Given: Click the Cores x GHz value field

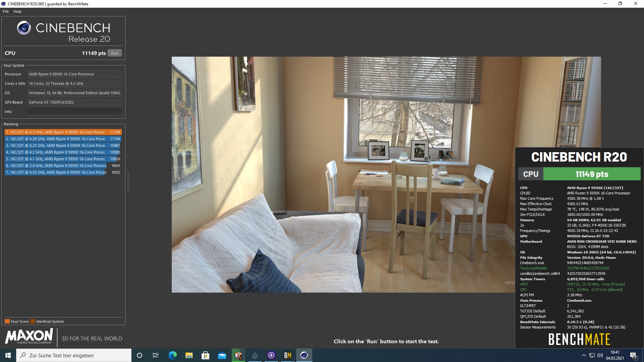Looking at the screenshot, I should pos(74,83).
